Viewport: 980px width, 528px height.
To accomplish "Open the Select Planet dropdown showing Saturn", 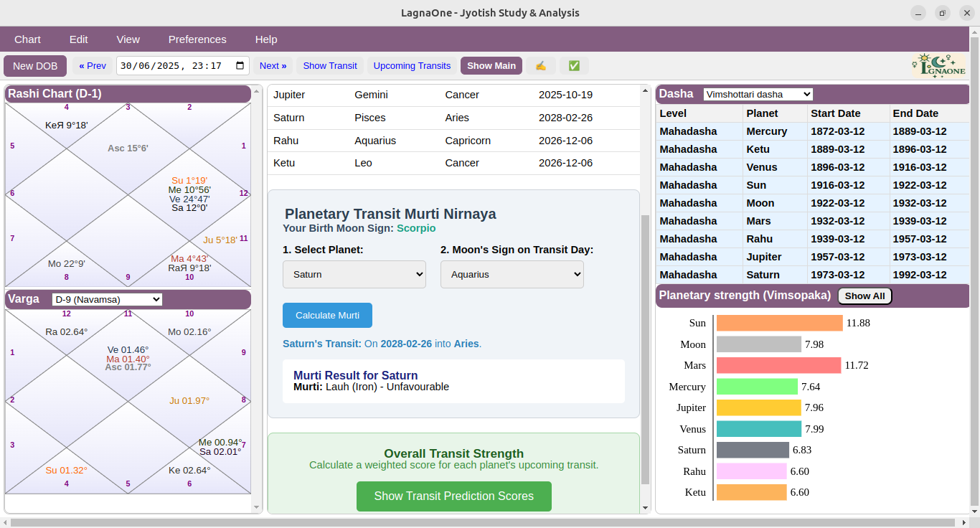I will [354, 275].
